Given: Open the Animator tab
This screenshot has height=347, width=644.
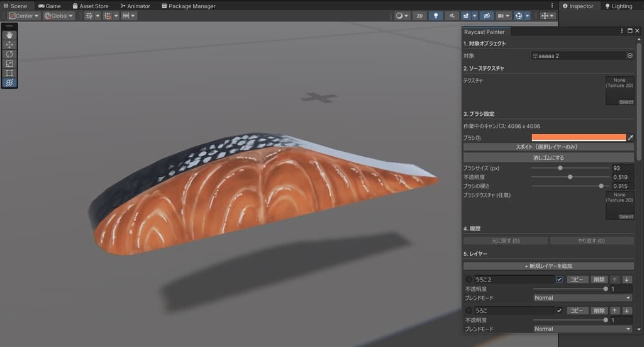Looking at the screenshot, I should [135, 6].
